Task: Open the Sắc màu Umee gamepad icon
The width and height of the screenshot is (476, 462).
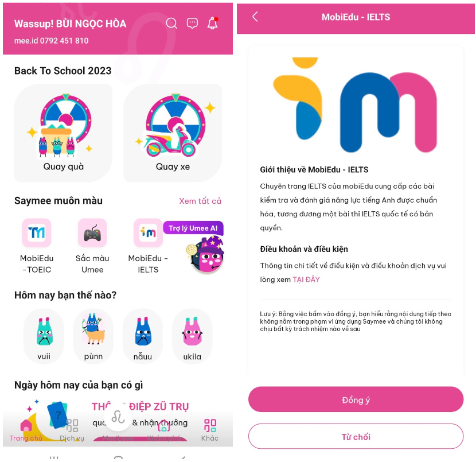Action: pos(92,232)
